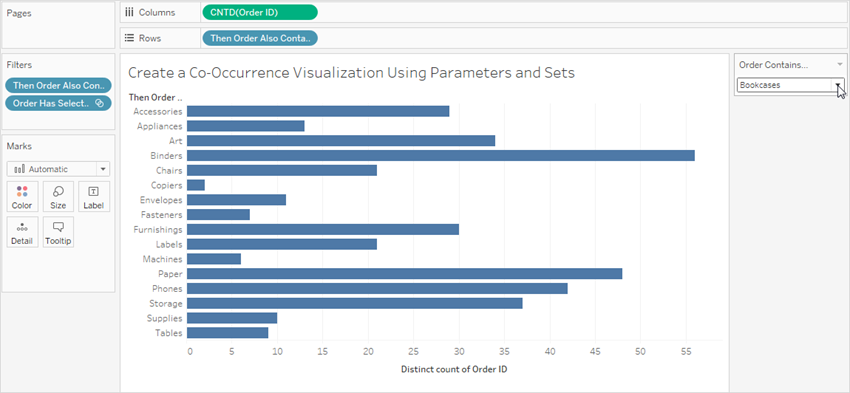Click the chart title text
The image size is (850, 393).
coord(351,73)
